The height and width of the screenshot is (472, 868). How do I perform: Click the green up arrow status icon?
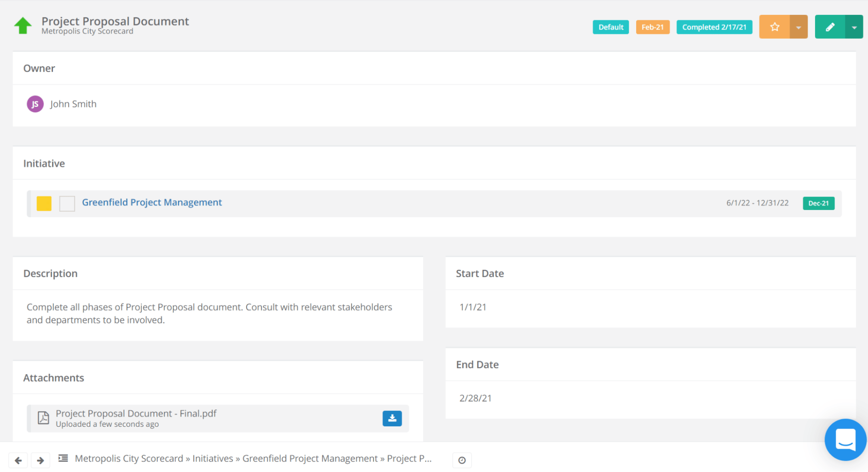point(23,26)
